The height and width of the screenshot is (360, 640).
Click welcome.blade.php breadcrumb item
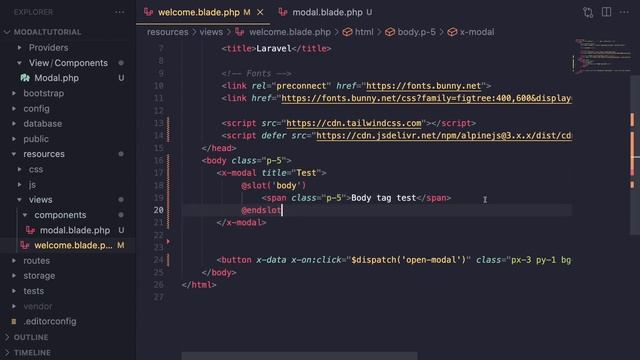290,32
